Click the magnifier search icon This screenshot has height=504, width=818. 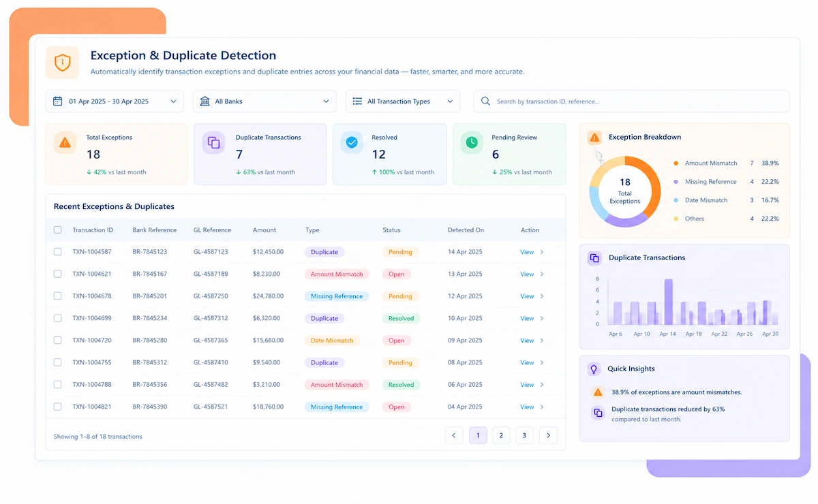486,101
